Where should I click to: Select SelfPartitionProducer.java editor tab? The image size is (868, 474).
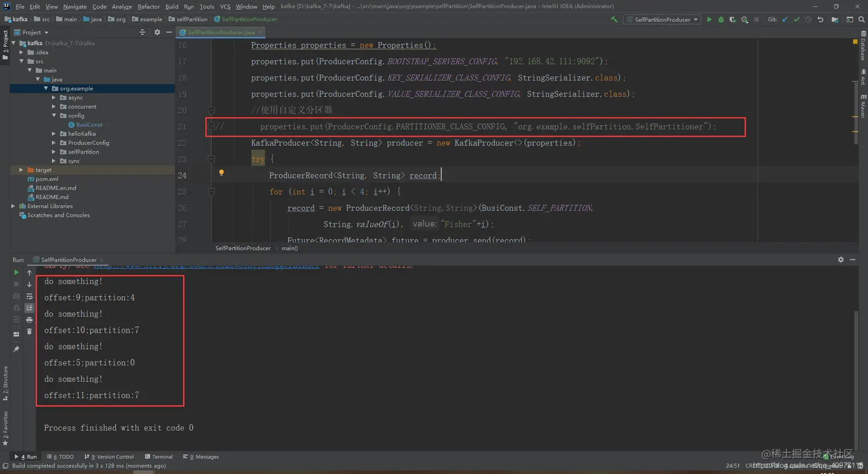(220, 32)
